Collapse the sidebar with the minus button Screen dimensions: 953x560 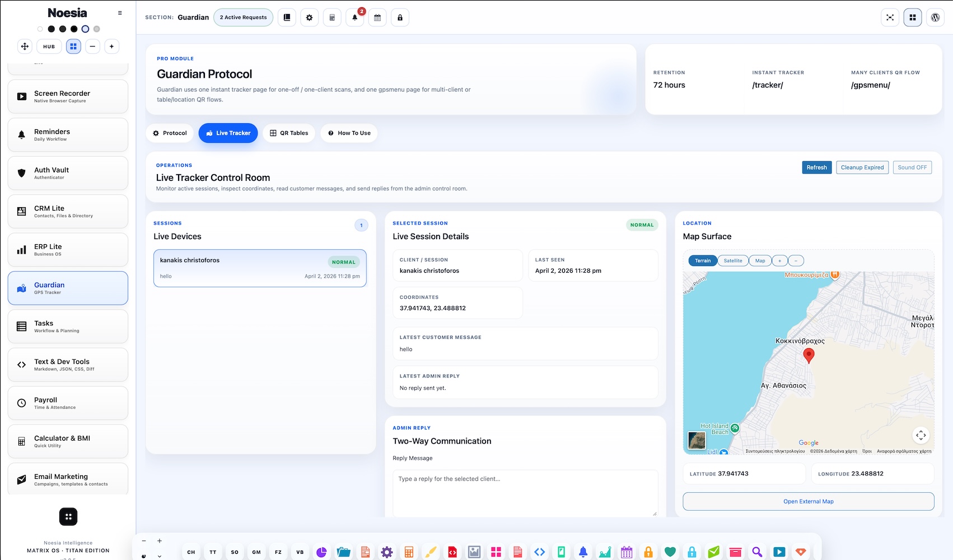92,46
